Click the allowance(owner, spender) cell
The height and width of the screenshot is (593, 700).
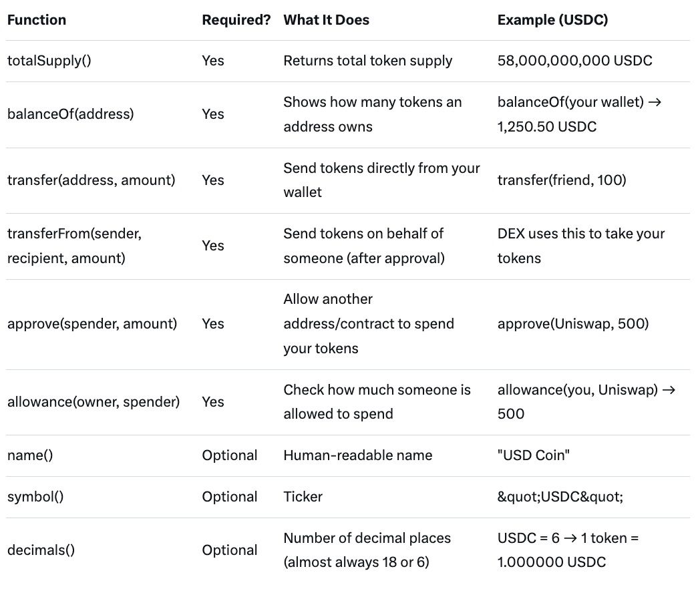(x=94, y=402)
